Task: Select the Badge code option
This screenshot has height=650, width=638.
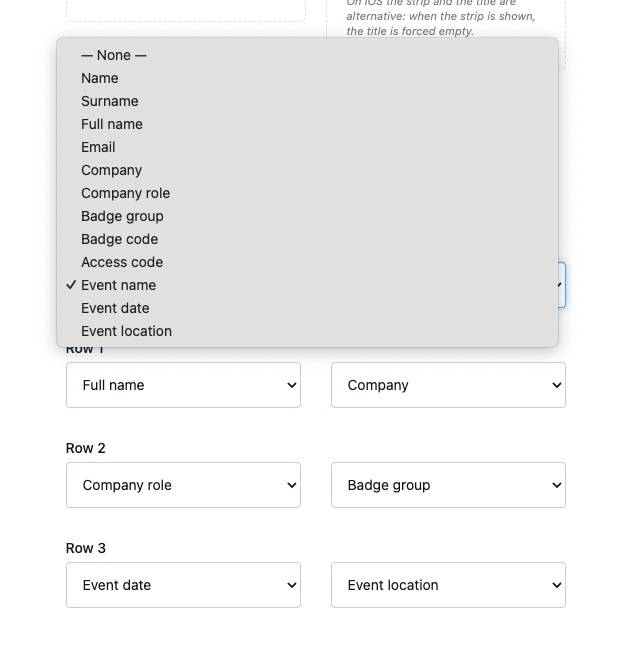Action: click(307, 239)
